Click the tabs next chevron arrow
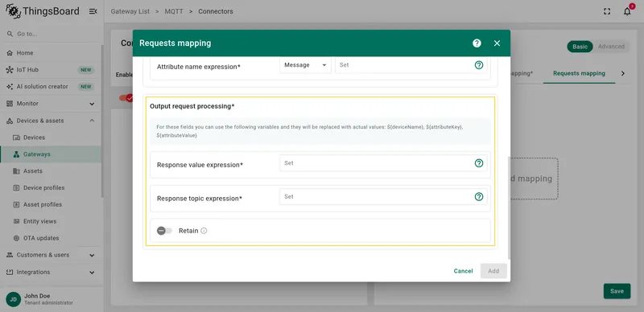The width and height of the screenshot is (644, 312). [x=622, y=73]
